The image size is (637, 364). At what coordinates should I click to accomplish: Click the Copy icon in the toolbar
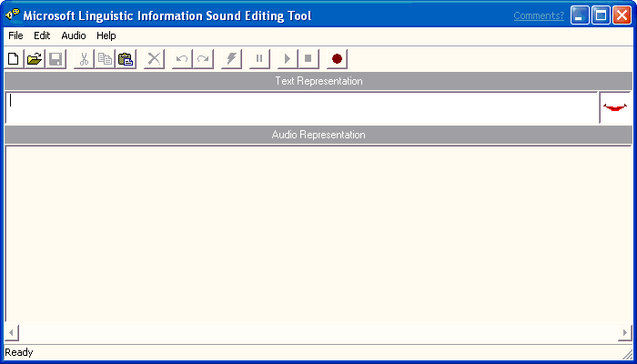tap(105, 59)
